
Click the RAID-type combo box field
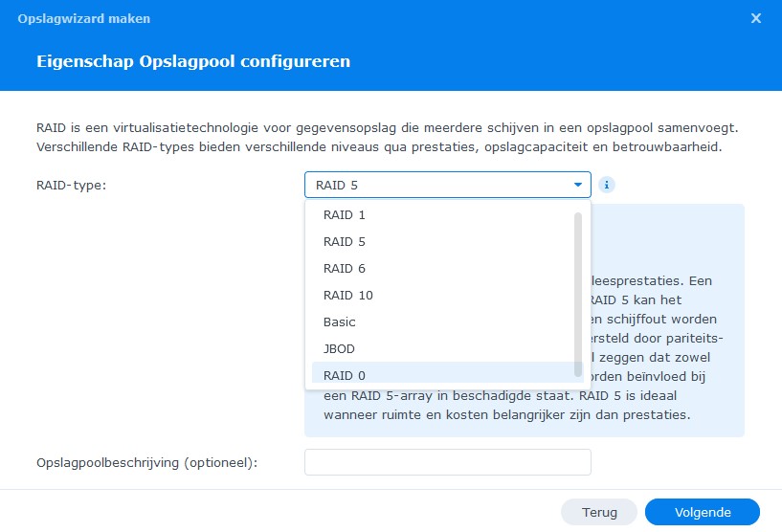(x=447, y=185)
